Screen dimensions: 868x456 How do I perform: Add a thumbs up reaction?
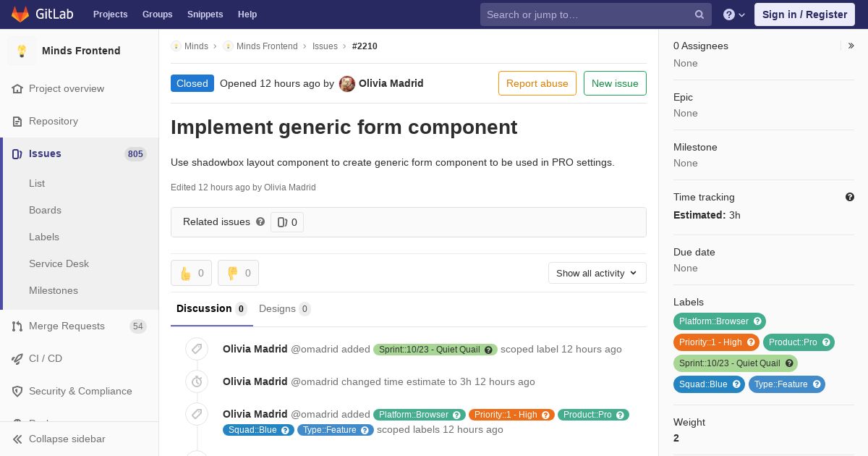[191, 273]
